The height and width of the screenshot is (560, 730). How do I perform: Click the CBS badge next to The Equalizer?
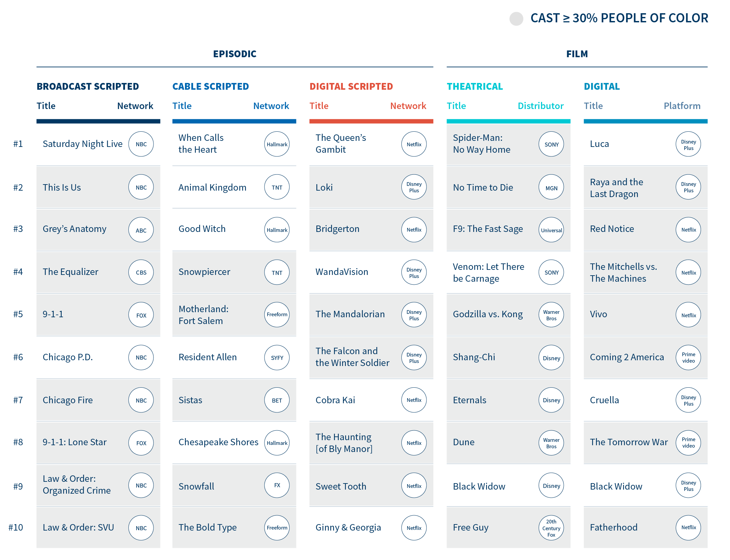(x=141, y=272)
